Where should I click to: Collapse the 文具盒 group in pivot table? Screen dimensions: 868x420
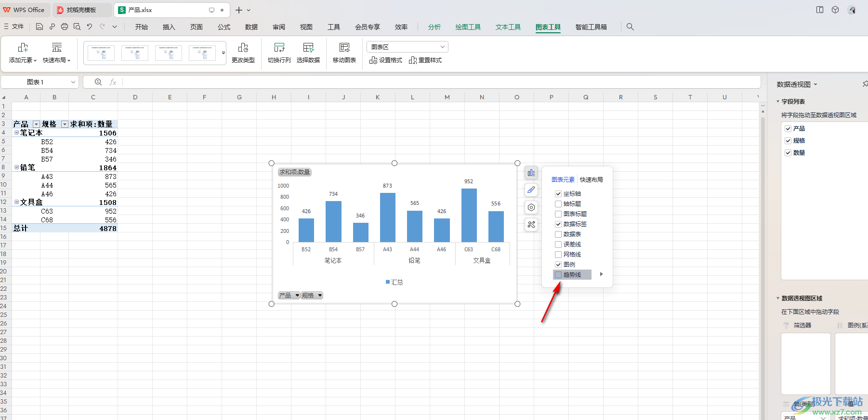[17, 202]
